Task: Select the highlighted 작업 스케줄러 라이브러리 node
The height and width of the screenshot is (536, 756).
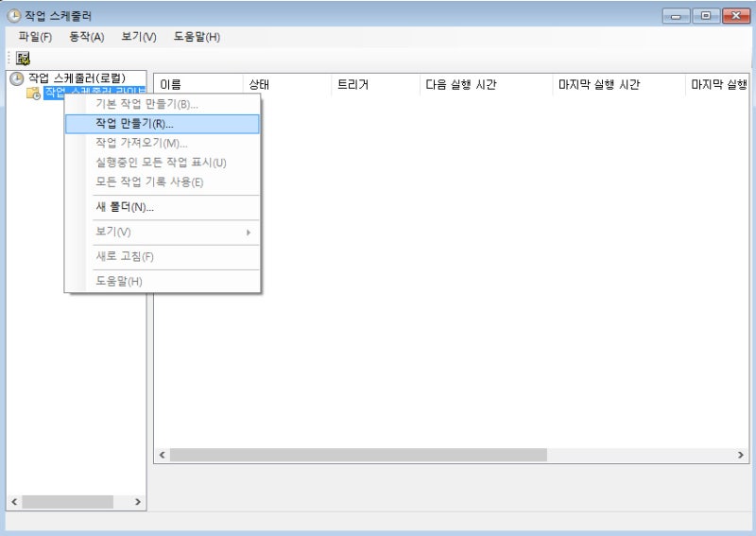Action: pos(94,92)
